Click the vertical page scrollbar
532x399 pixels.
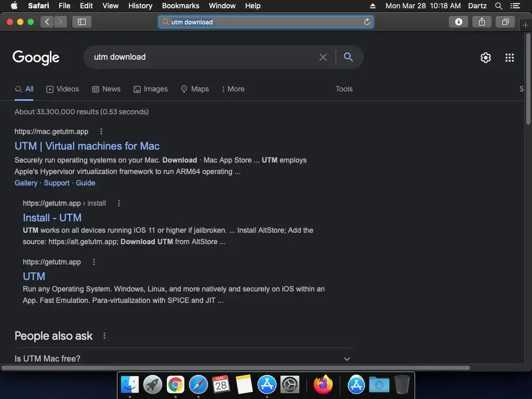tap(528, 79)
